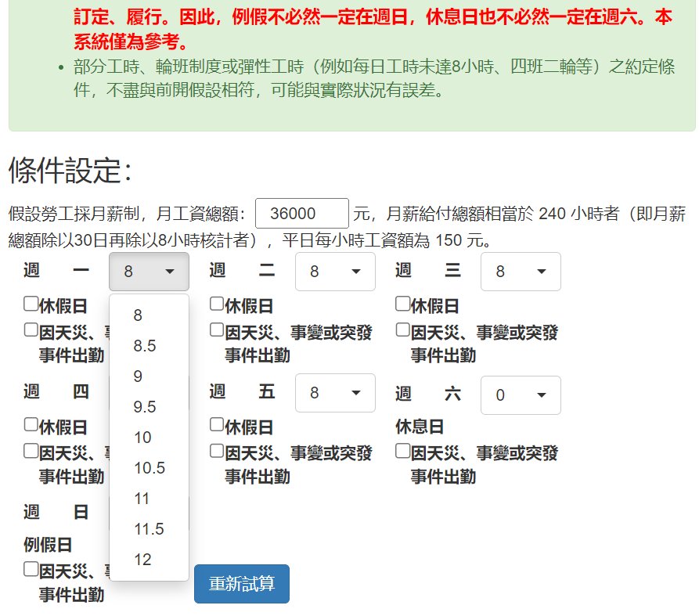The width and height of the screenshot is (699, 616).
Task: Open the 週五 hours dropdown
Action: [x=335, y=393]
